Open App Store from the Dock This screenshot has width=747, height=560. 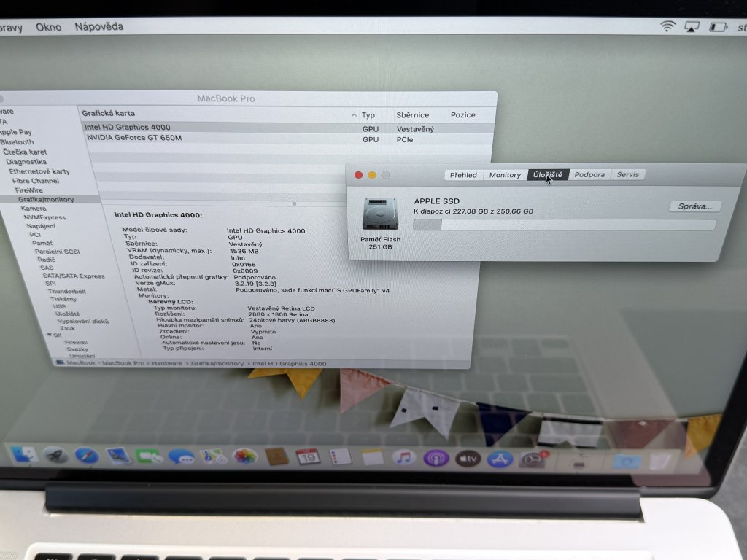tap(499, 459)
